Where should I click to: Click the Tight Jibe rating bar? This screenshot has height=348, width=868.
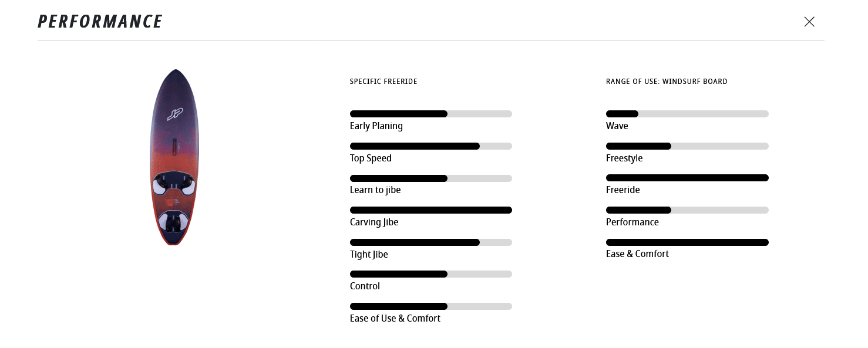coord(430,242)
